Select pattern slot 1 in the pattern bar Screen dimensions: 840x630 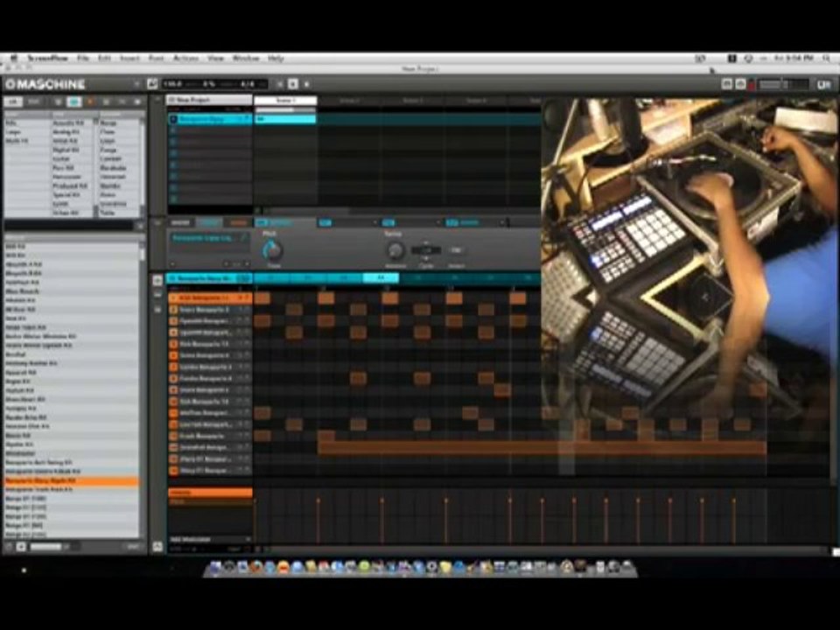tap(271, 278)
